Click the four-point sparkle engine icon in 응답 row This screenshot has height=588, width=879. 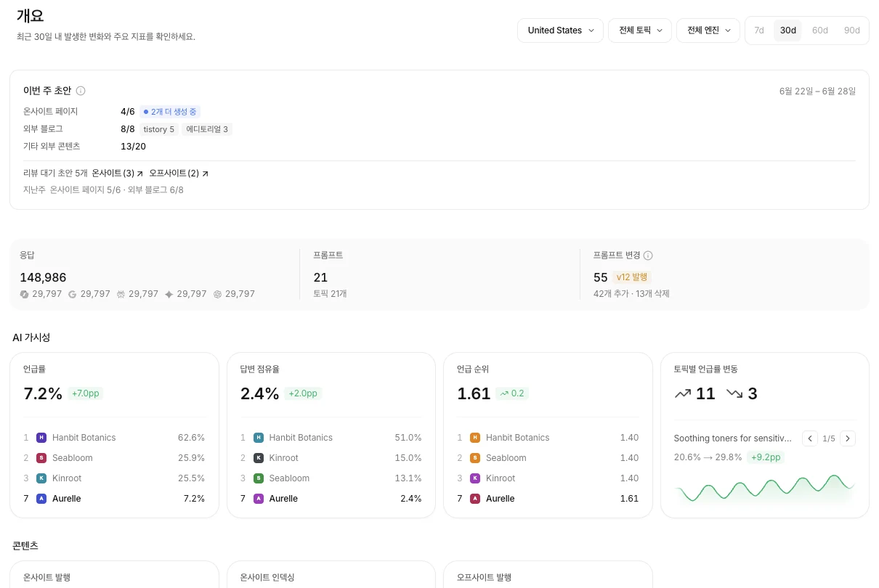coord(169,294)
